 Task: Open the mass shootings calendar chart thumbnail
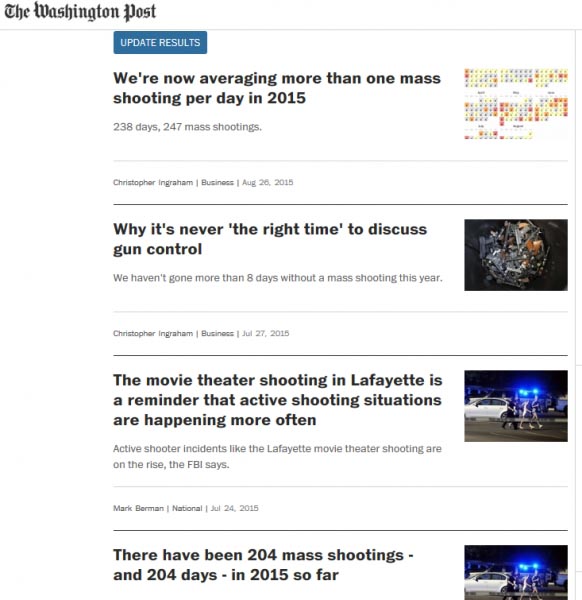(516, 104)
